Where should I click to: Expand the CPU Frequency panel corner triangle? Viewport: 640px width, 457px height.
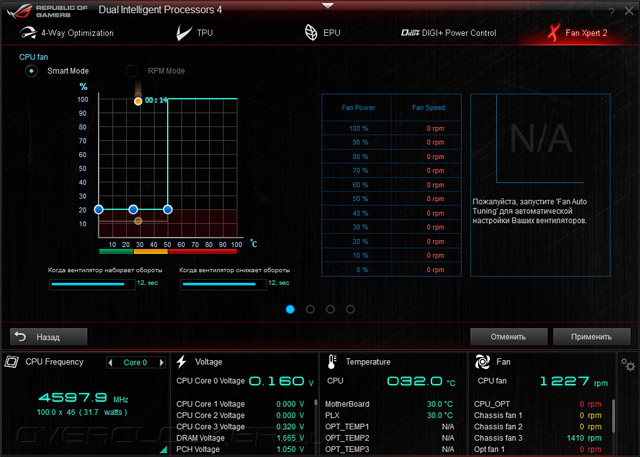164,450
